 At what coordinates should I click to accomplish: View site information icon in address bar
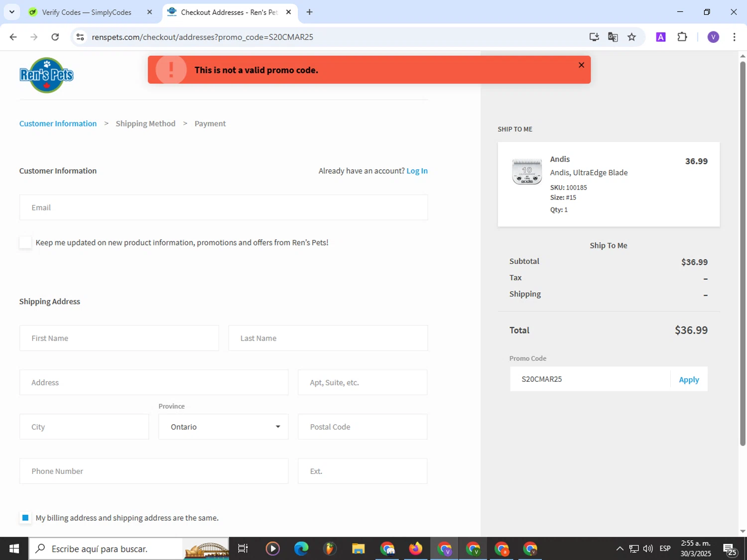[x=80, y=37]
